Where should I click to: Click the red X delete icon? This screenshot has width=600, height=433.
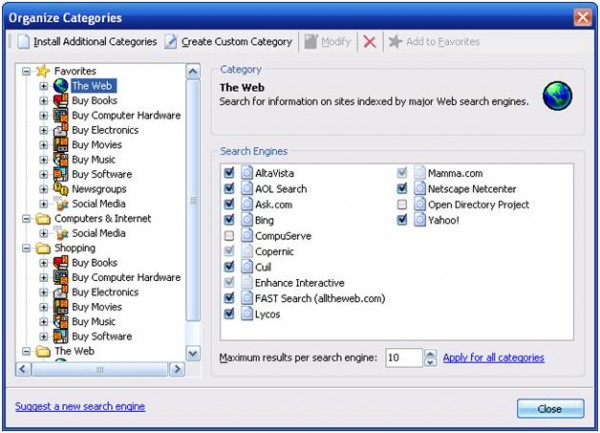click(x=369, y=41)
